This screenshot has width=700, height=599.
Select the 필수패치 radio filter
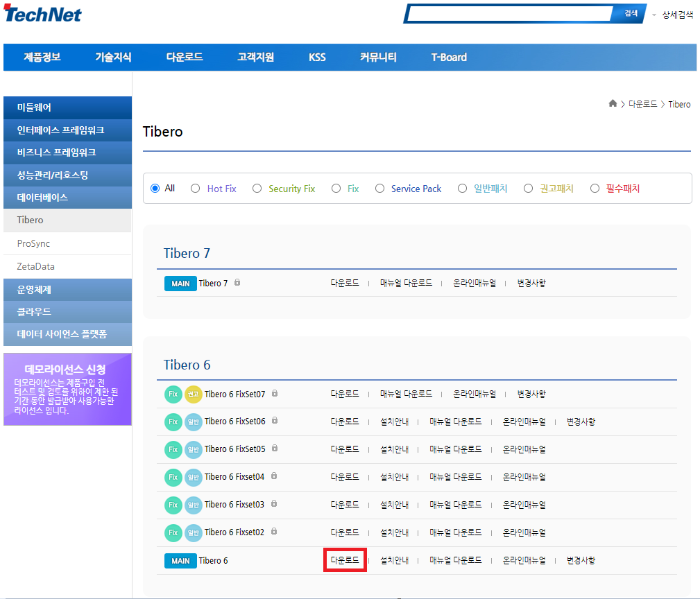point(595,188)
